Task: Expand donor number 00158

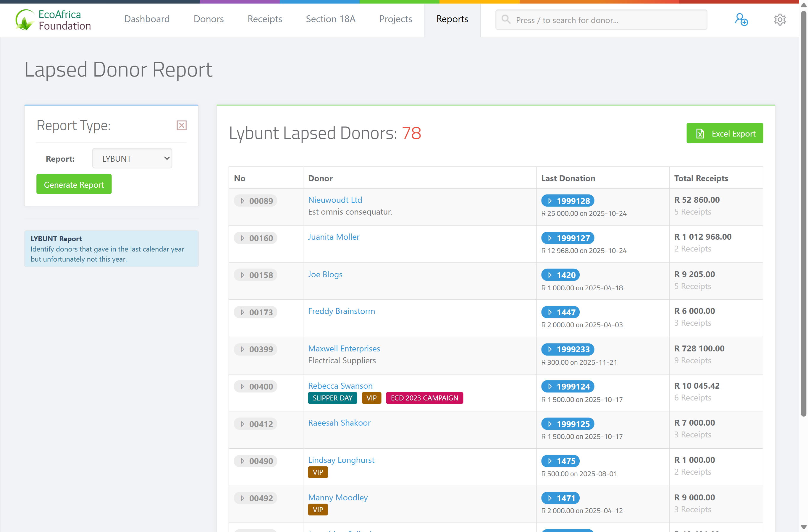Action: tap(256, 275)
